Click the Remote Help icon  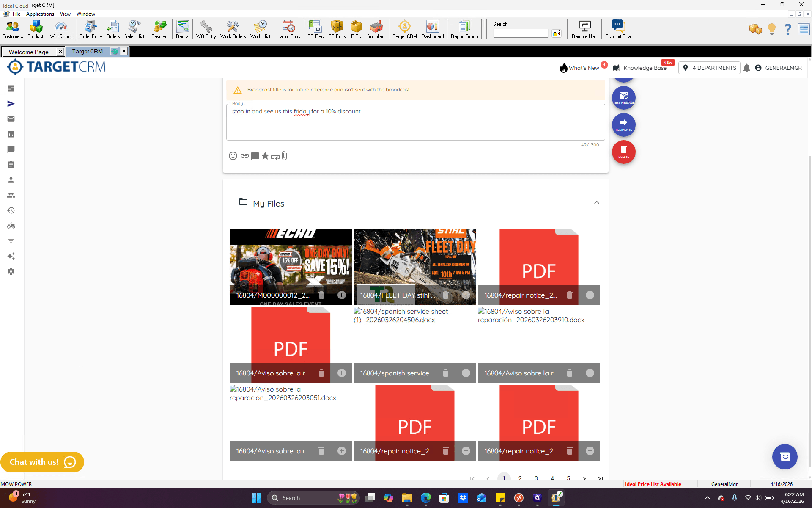click(584, 30)
